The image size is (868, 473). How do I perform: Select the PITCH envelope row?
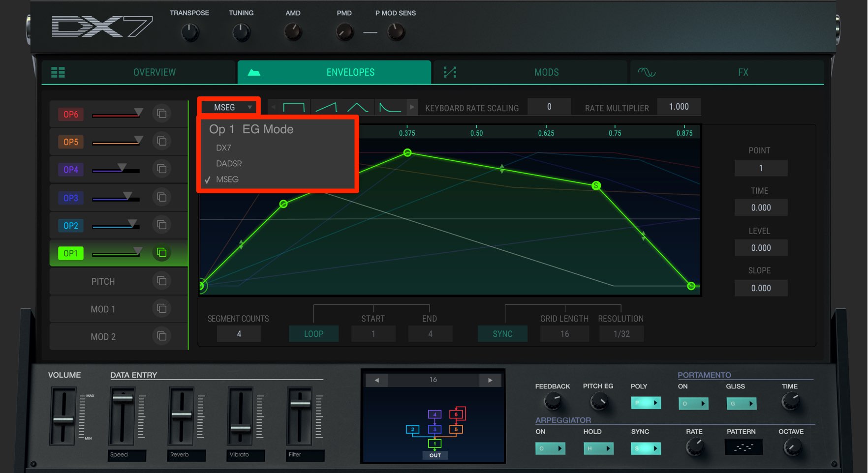tap(118, 281)
